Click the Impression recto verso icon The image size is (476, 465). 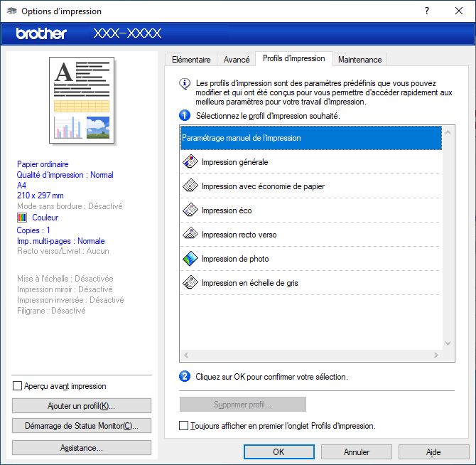[x=190, y=235]
